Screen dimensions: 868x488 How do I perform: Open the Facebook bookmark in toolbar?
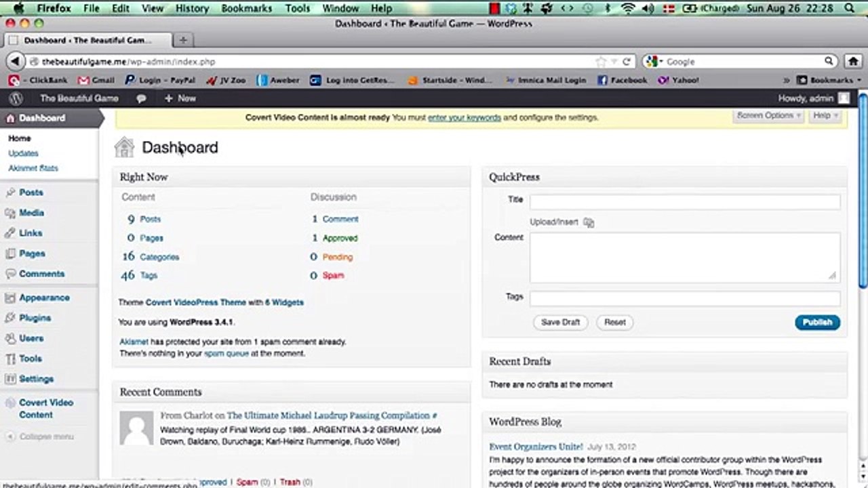coord(622,80)
